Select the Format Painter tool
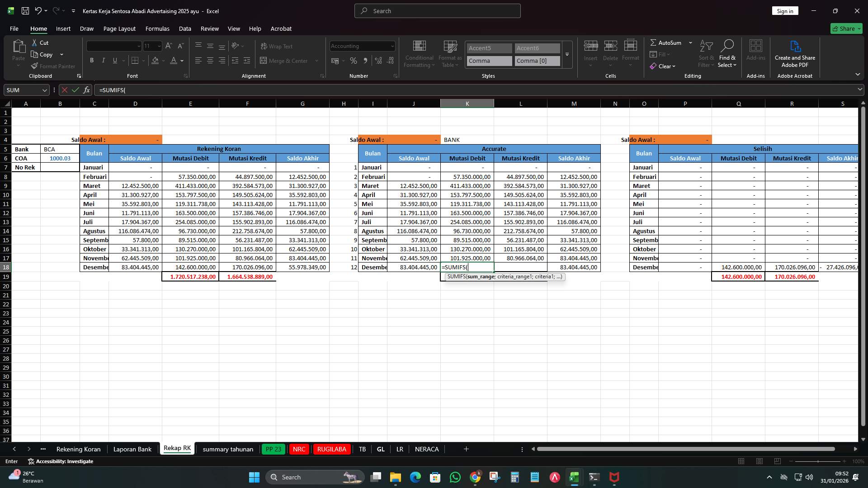The image size is (868, 488). click(x=53, y=66)
